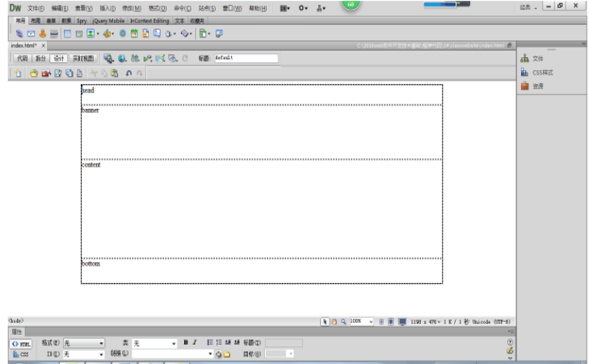Viewport: 589px width, 364px height.
Task: Open the Insert (插入) menu
Action: tap(108, 7)
